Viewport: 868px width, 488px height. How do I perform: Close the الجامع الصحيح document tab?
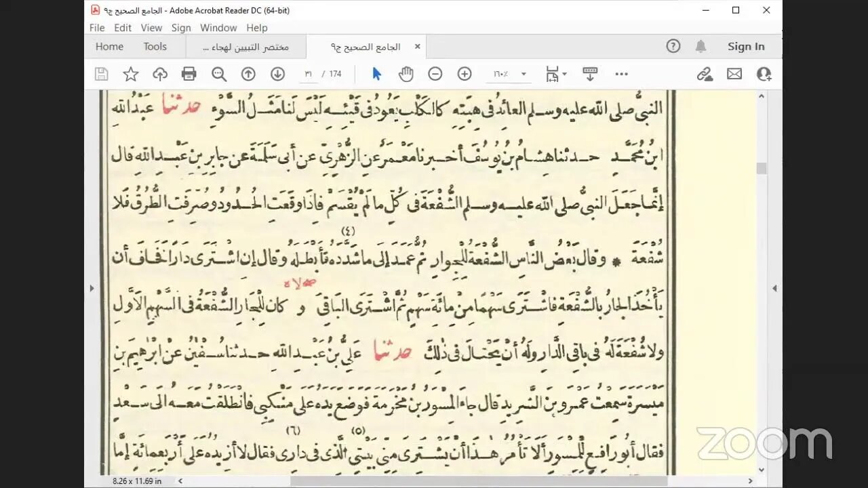pos(417,47)
